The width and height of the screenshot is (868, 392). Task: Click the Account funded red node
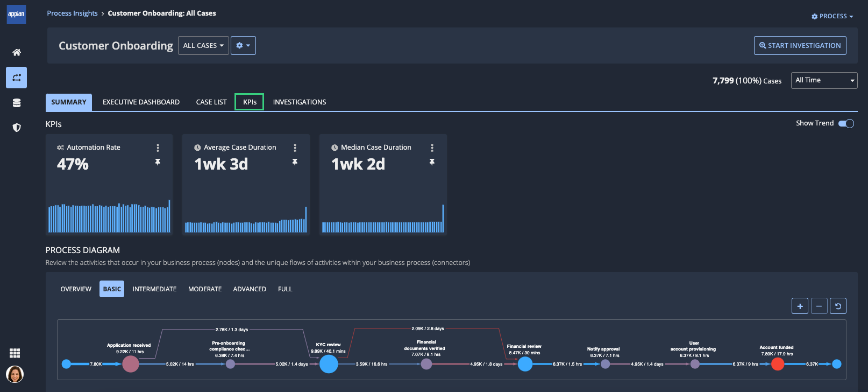pyautogui.click(x=778, y=364)
